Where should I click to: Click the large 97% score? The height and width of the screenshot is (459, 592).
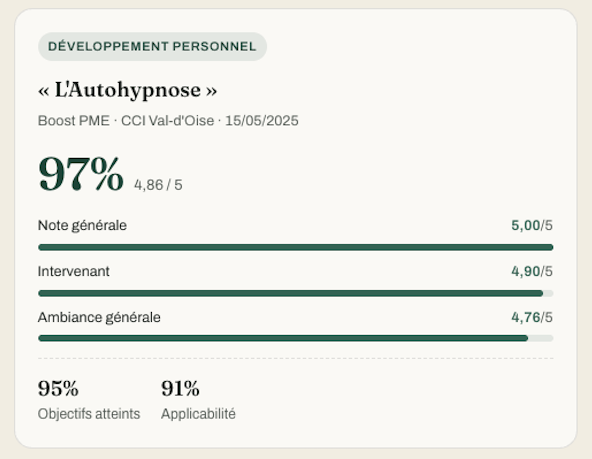click(x=81, y=174)
